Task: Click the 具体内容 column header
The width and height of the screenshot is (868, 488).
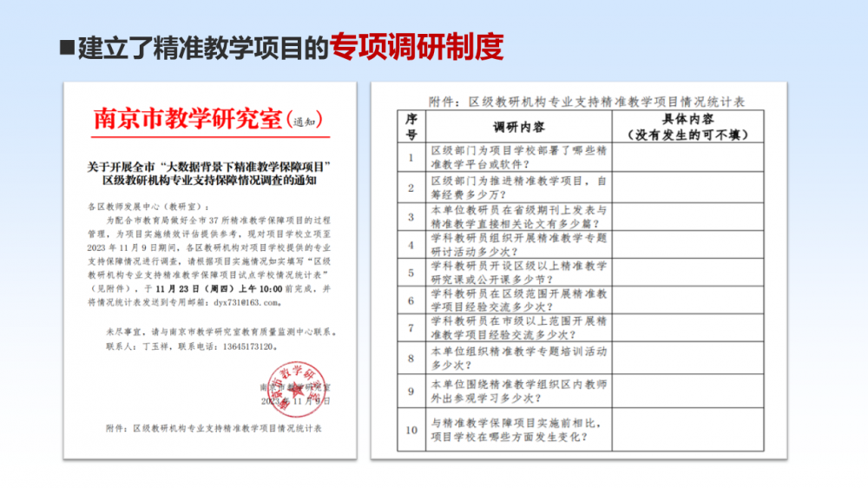Action: pos(687,127)
